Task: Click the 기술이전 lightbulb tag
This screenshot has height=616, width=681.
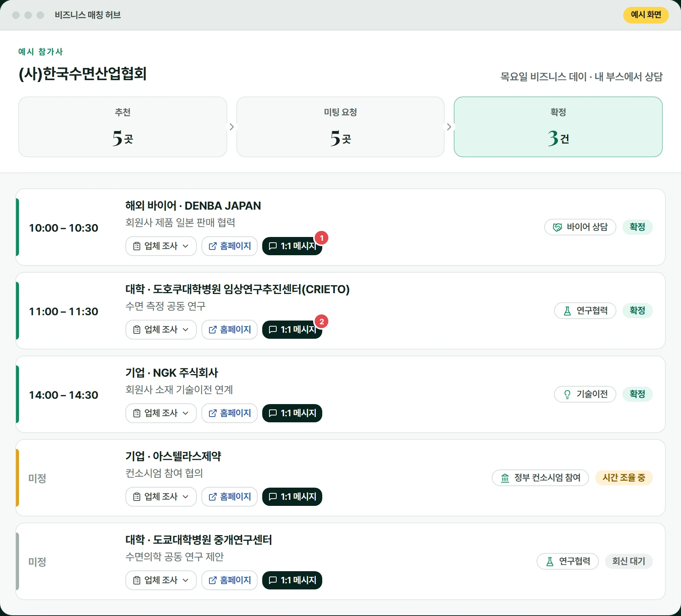Action: [x=585, y=394]
